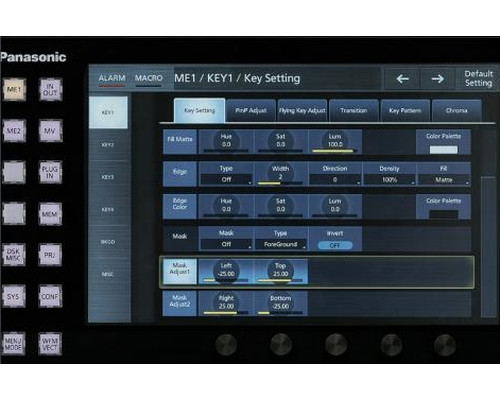Viewport: 500px width, 400px height.
Task: Switch to the PinP Adjust tab
Action: point(251,110)
